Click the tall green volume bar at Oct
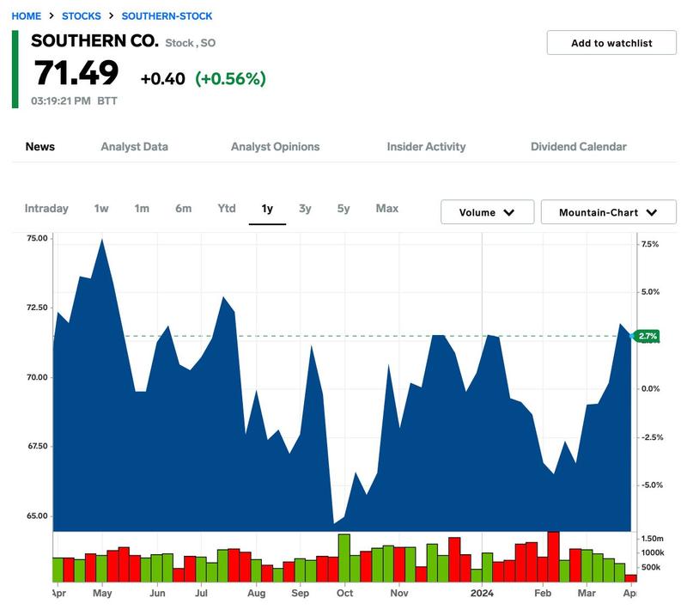Viewport: 687px width, 616px height. [x=344, y=558]
